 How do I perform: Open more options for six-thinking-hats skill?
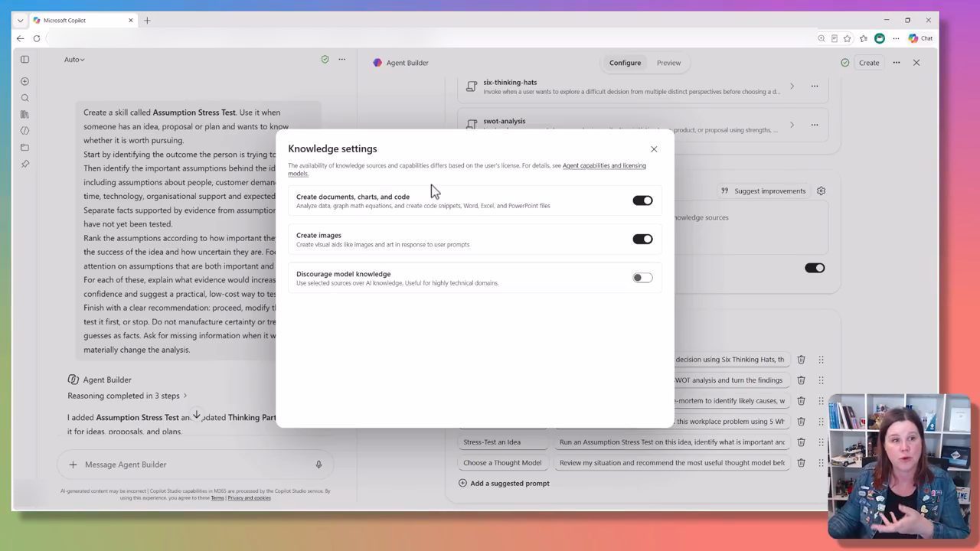pos(815,86)
